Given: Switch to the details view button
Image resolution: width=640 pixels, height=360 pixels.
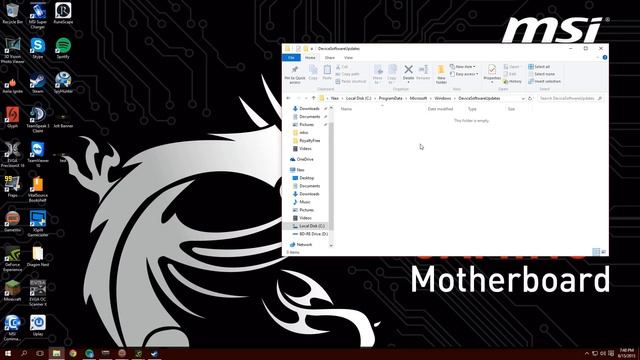Looking at the screenshot, I should click(596, 252).
